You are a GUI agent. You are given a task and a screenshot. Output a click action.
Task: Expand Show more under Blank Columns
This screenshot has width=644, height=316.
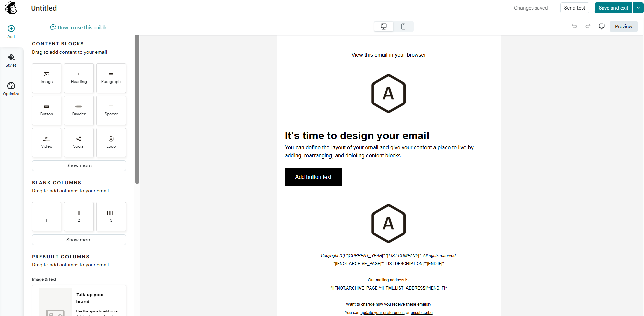78,239
